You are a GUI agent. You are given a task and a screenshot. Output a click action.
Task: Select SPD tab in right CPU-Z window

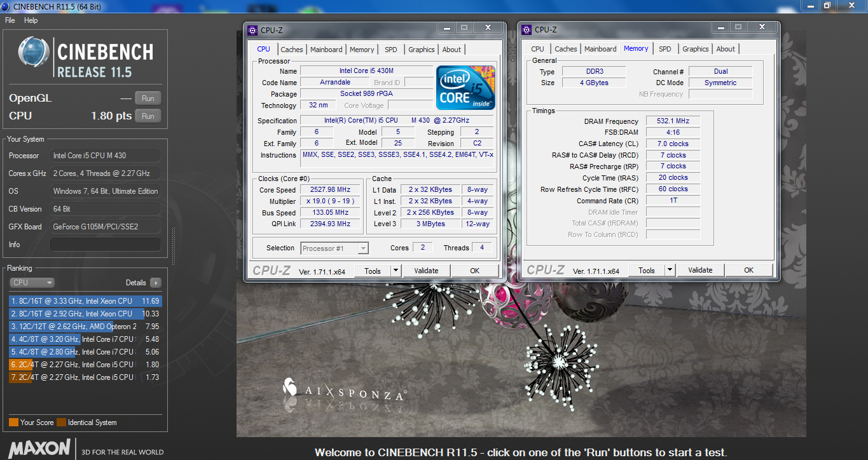pyautogui.click(x=665, y=49)
